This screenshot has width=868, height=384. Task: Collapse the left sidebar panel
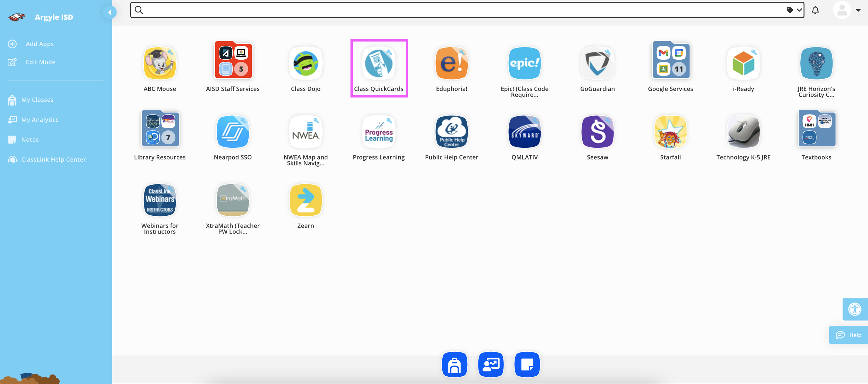[110, 12]
